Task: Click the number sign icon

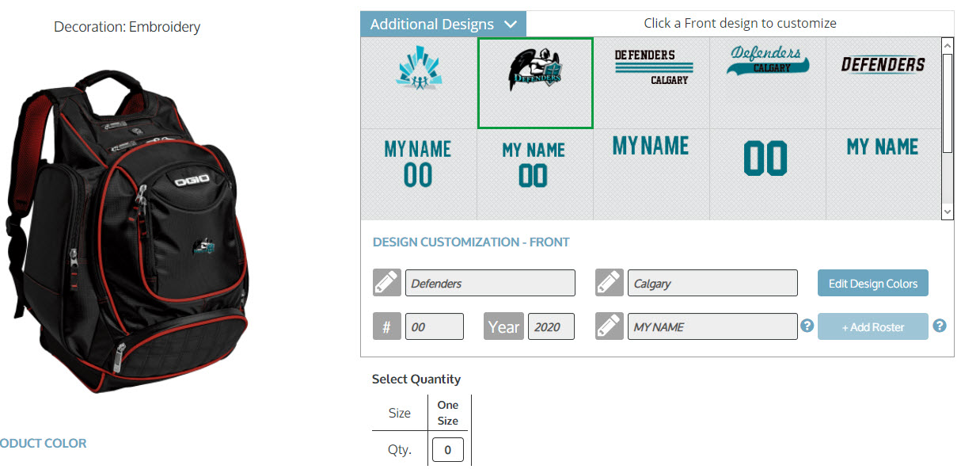Action: [x=386, y=326]
